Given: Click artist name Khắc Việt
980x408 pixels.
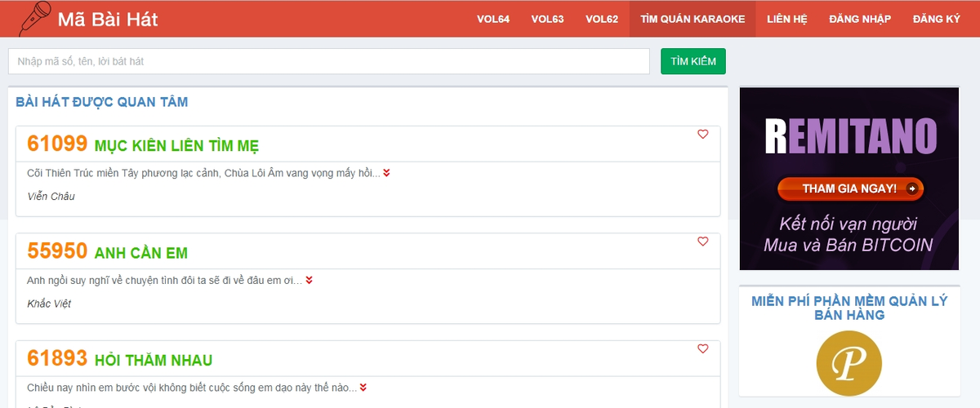Looking at the screenshot, I should tap(49, 304).
